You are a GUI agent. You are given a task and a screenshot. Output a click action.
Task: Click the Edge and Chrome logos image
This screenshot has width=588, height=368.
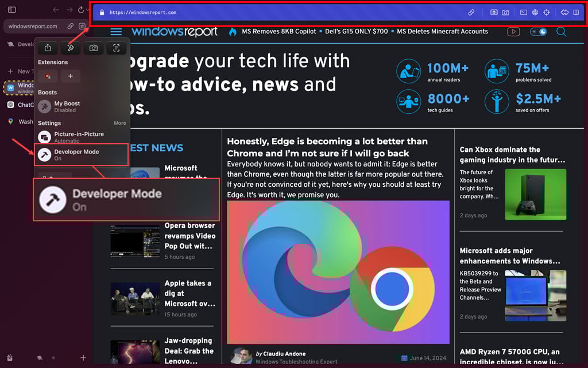pyautogui.click(x=338, y=272)
